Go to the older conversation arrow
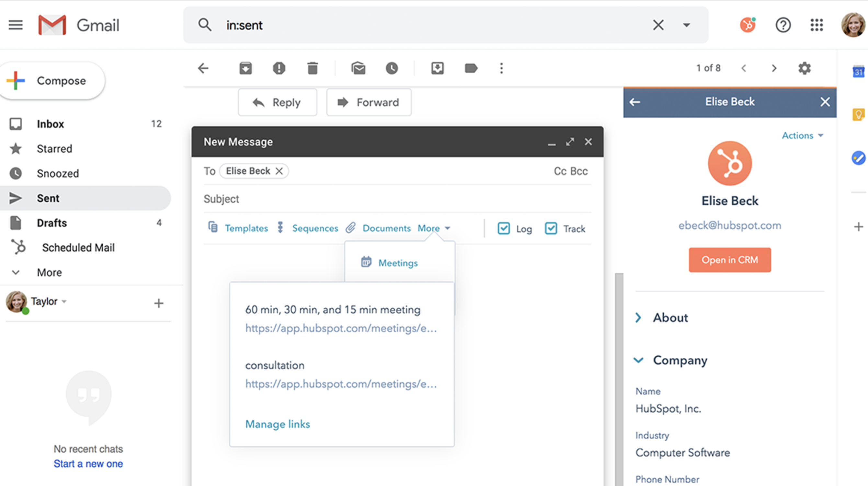This screenshot has width=868, height=486. click(774, 68)
